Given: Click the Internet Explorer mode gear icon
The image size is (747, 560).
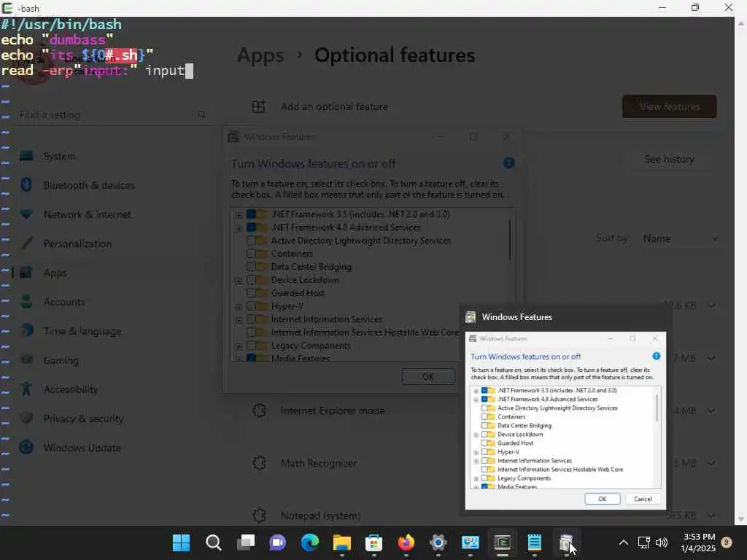Looking at the screenshot, I should click(259, 411).
